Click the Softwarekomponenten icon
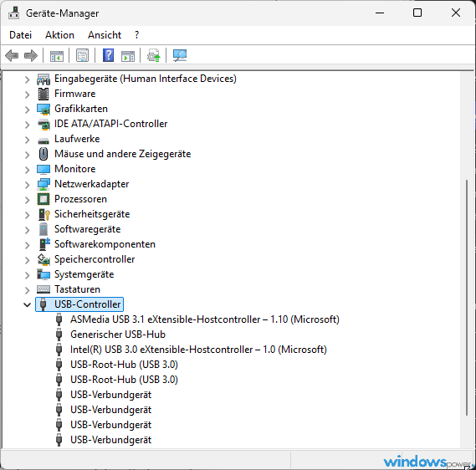The height and width of the screenshot is (470, 476). click(x=44, y=244)
